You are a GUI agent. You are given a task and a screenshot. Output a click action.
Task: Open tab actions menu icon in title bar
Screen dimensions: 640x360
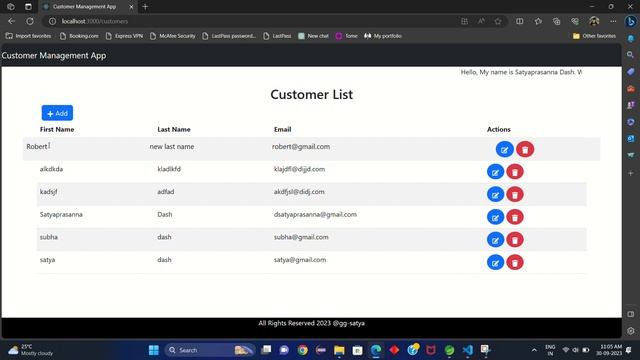(x=28, y=7)
